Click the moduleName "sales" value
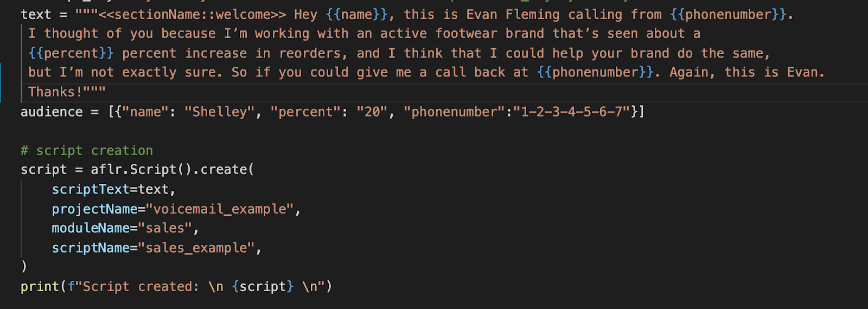Image resolution: width=868 pixels, height=309 pixels. 165,228
